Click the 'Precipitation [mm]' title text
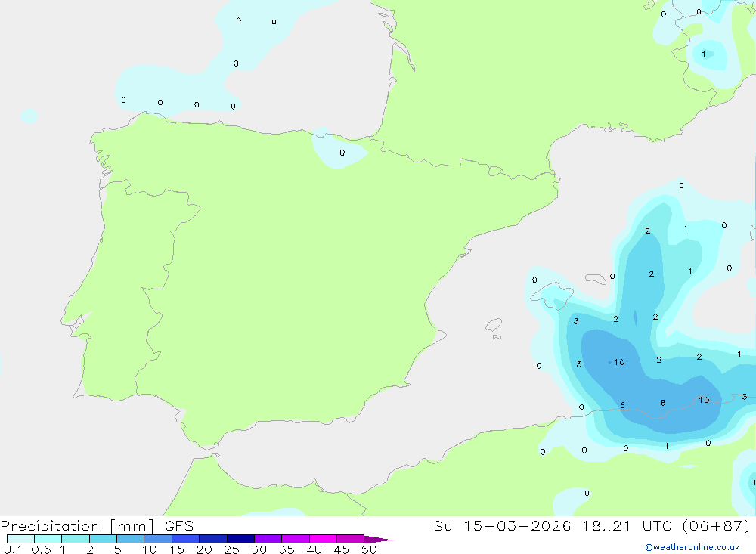Viewport: 756px width, 554px height. (x=77, y=526)
